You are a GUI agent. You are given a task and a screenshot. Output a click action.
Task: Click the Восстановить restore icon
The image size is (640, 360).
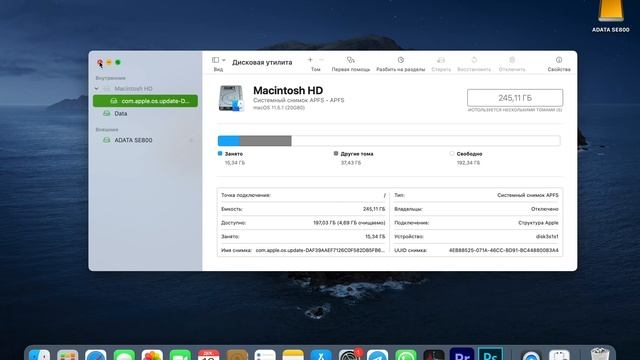tap(474, 60)
